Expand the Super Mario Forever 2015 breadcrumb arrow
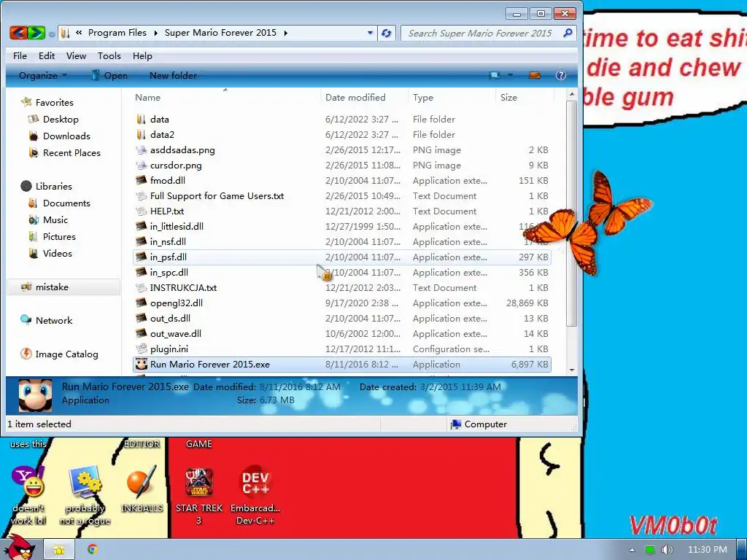The width and height of the screenshot is (747, 560). 285,33
